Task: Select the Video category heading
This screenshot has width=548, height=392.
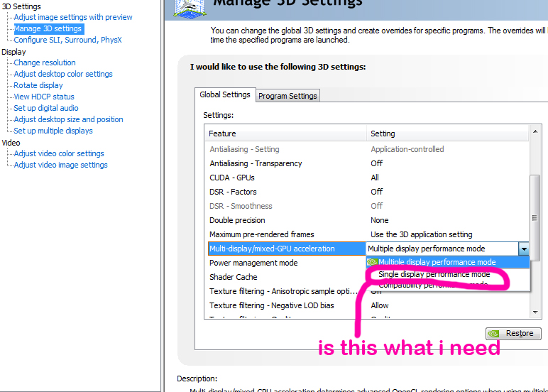Action: [11, 143]
